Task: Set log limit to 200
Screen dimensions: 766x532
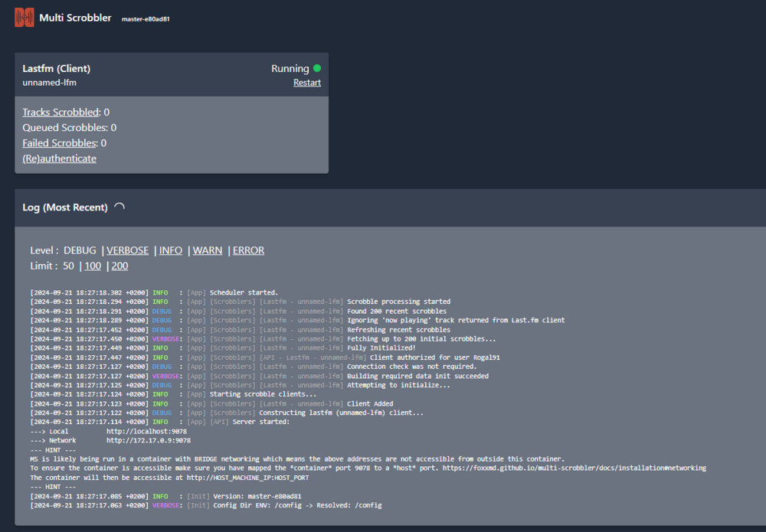Action: point(119,266)
